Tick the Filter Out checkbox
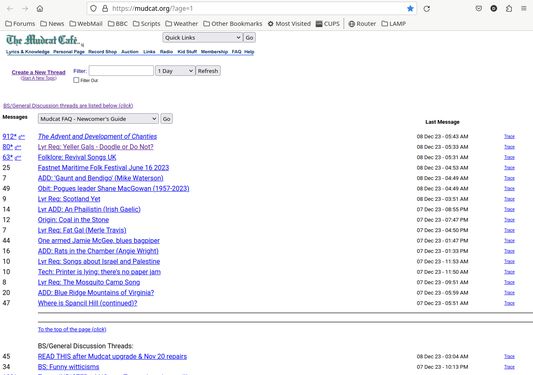Screen dimensions: 533x375 pyautogui.click(x=76, y=80)
